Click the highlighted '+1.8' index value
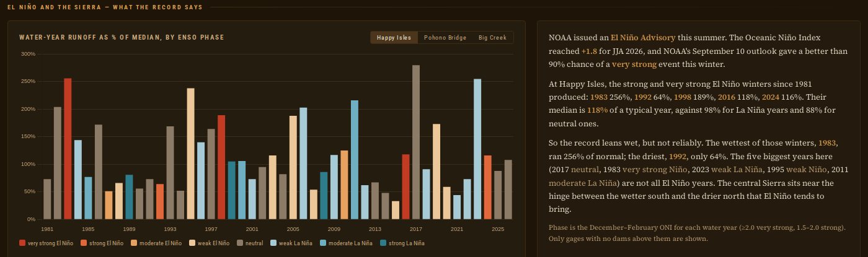Screen dimensions: 868x257 click(589, 51)
